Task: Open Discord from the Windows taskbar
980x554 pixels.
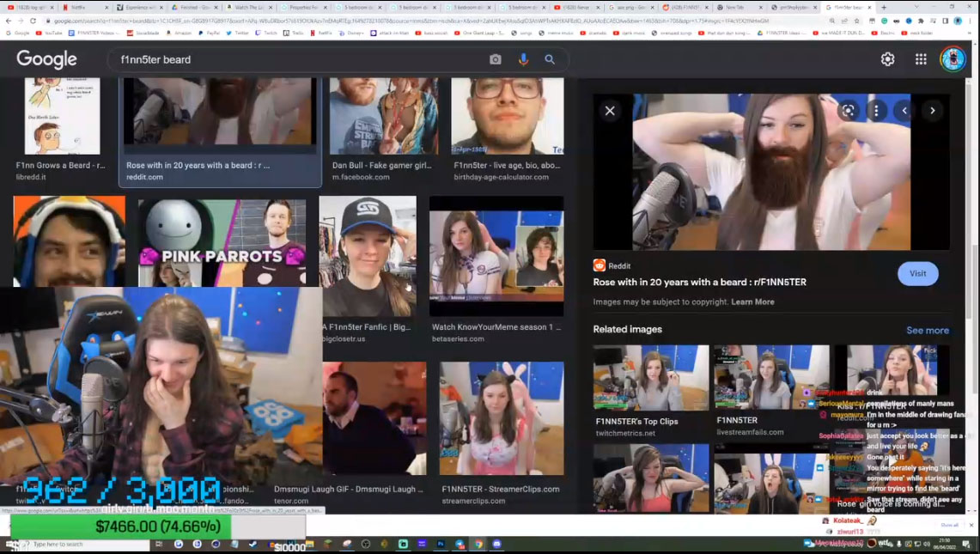Action: point(497,544)
